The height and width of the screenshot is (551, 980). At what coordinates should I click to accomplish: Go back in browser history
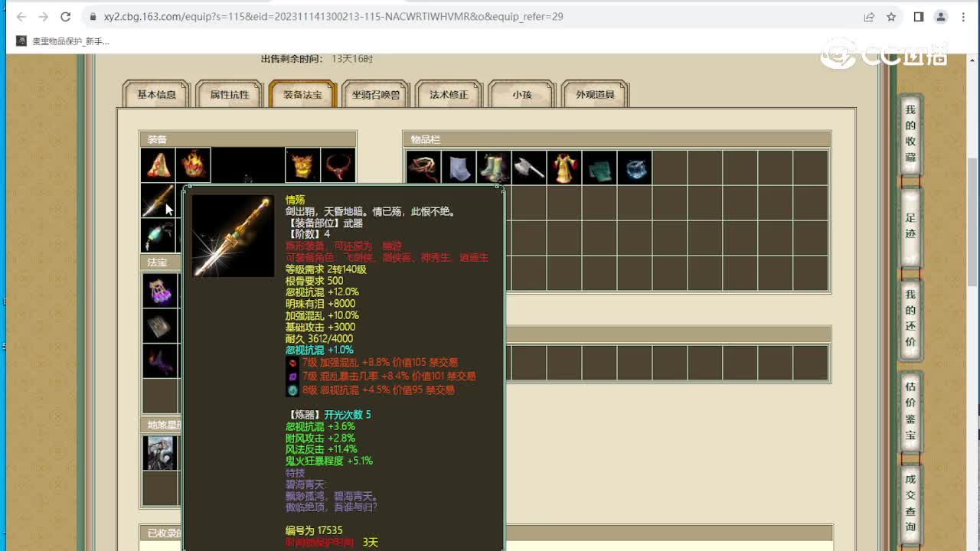(x=21, y=16)
